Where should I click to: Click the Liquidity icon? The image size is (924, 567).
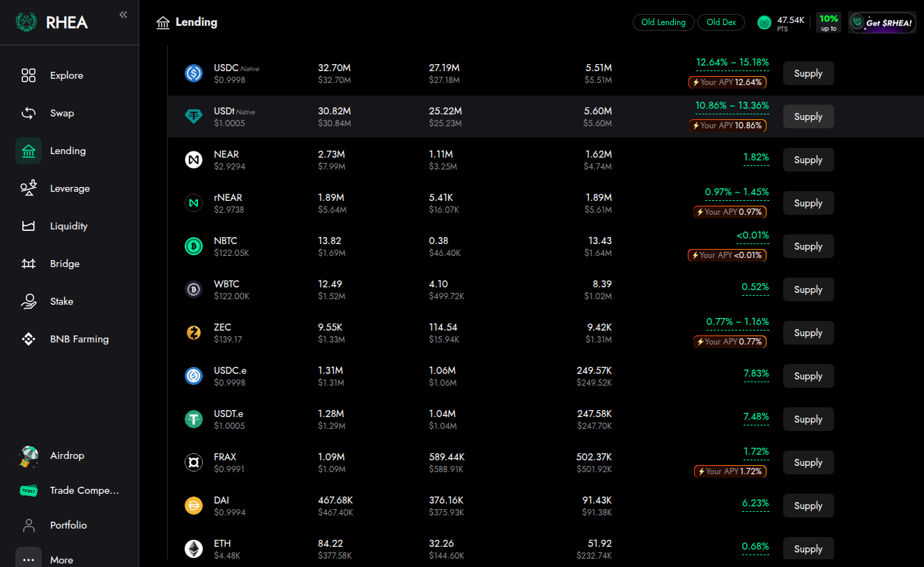coord(29,226)
